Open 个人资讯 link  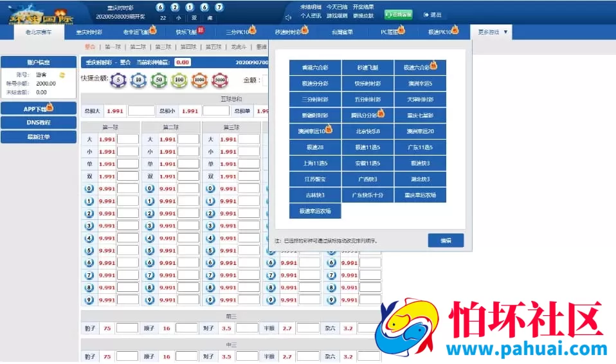click(311, 15)
